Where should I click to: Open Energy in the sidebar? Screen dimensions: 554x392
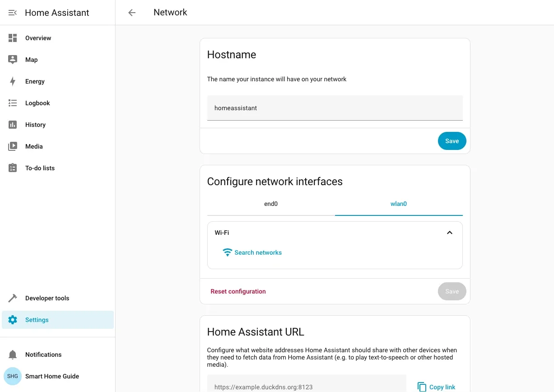coord(58,81)
